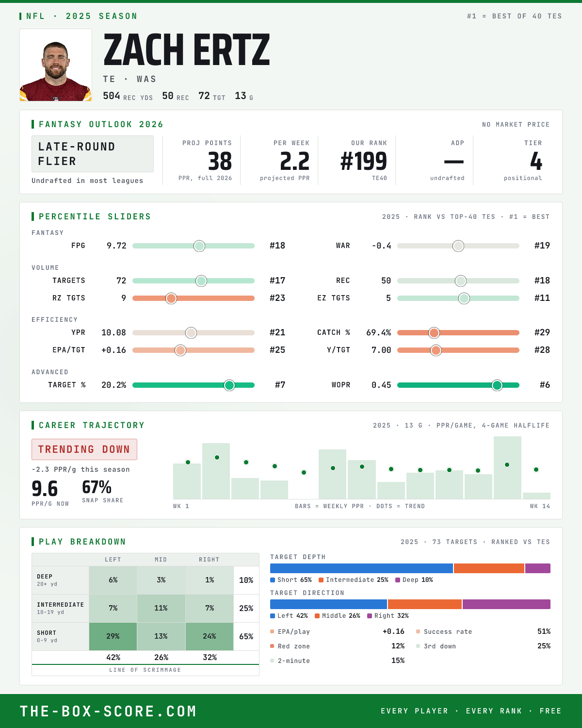Click the ZACH ERTZ name title
The image size is (582, 728).
pyautogui.click(x=187, y=50)
